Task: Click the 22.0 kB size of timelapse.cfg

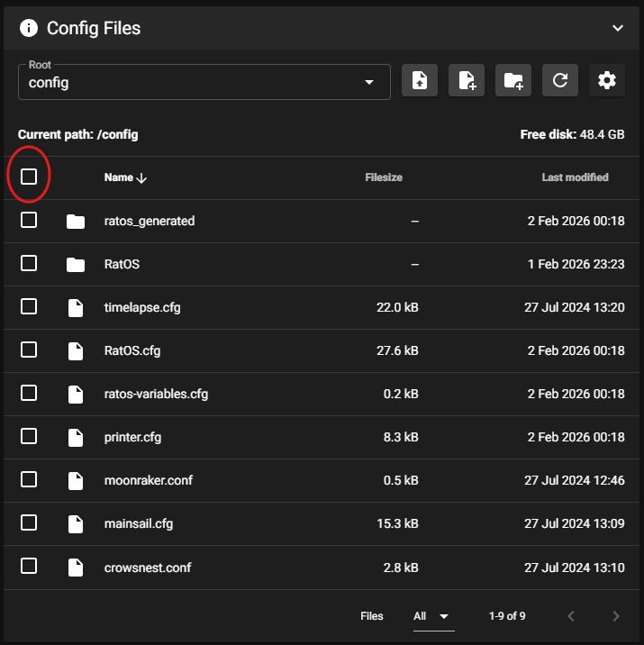Action: [397, 307]
